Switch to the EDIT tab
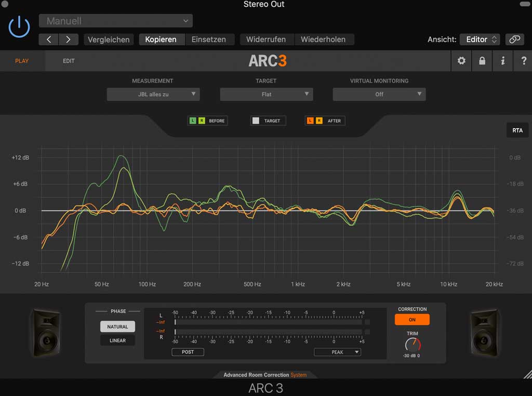Image resolution: width=532 pixels, height=396 pixels. pyautogui.click(x=69, y=61)
